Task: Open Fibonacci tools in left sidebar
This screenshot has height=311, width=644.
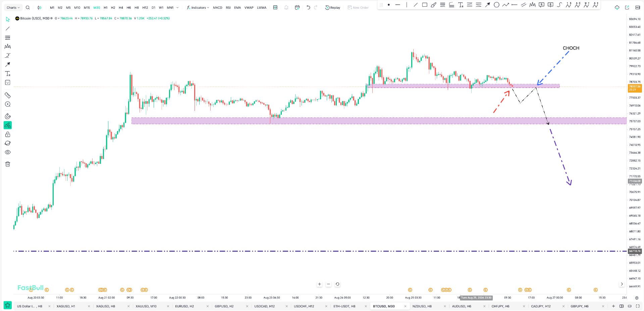Action: 8,38
